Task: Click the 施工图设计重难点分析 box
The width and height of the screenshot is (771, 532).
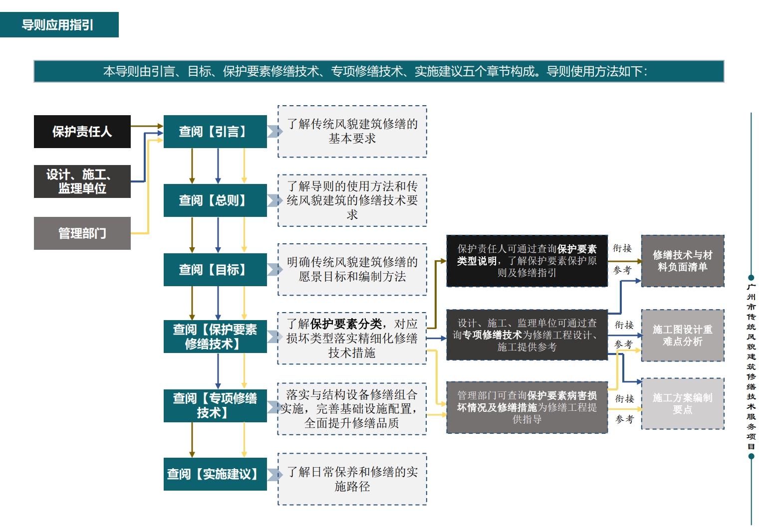Action: tap(683, 336)
